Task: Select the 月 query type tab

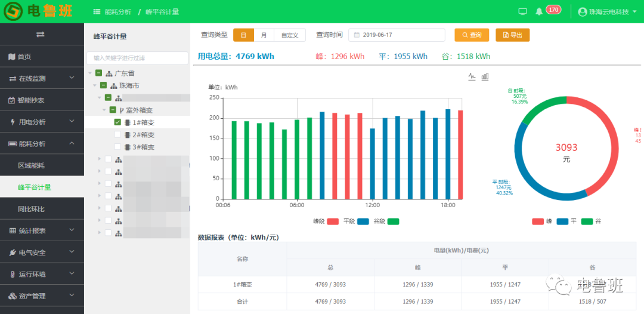Action: [x=264, y=35]
